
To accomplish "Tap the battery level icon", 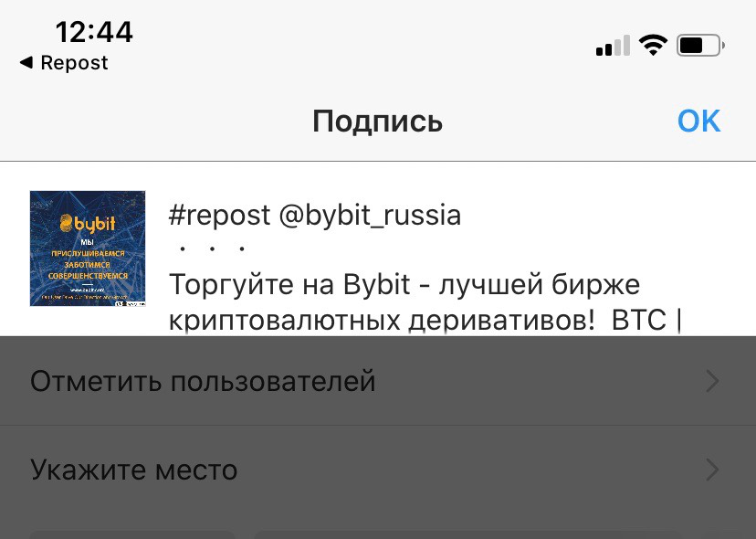I will (x=700, y=46).
